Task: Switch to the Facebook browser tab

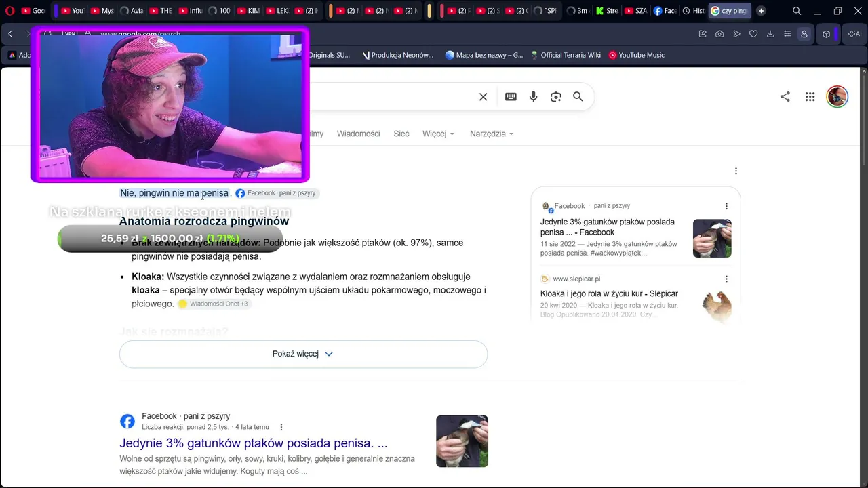Action: 665,11
